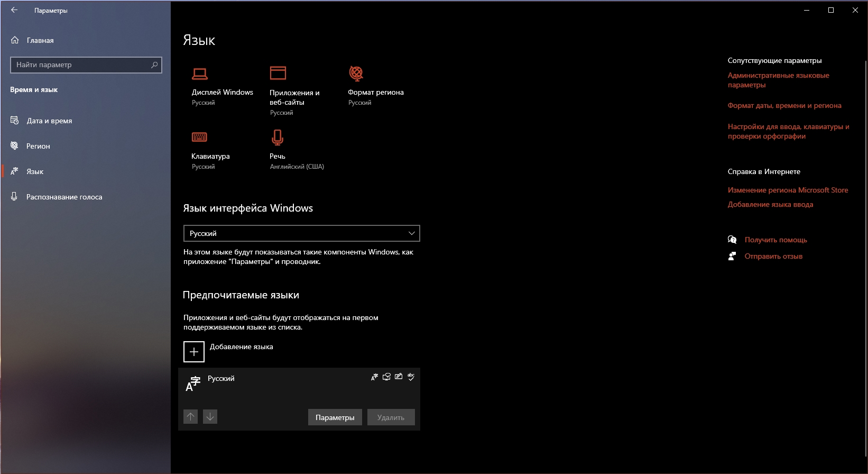The image size is (868, 474).
Task: Click the Регион globe sidebar icon
Action: (x=15, y=146)
